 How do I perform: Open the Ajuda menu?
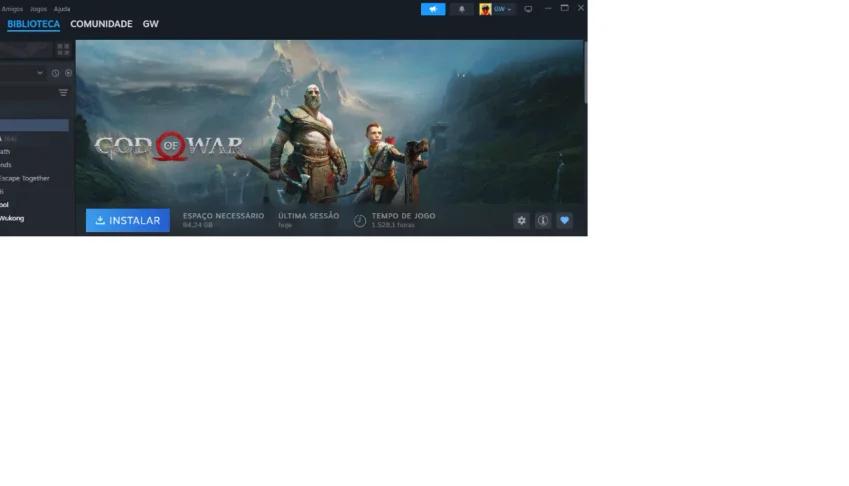click(62, 9)
